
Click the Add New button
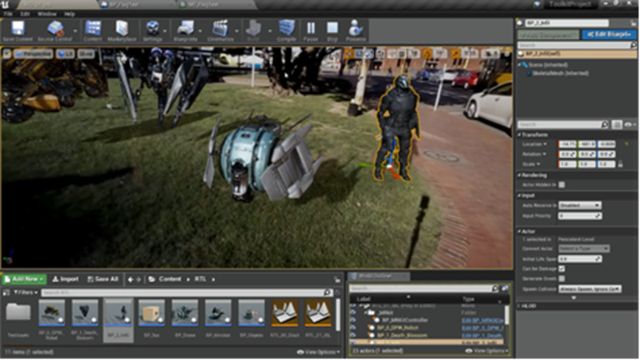pyautogui.click(x=24, y=279)
